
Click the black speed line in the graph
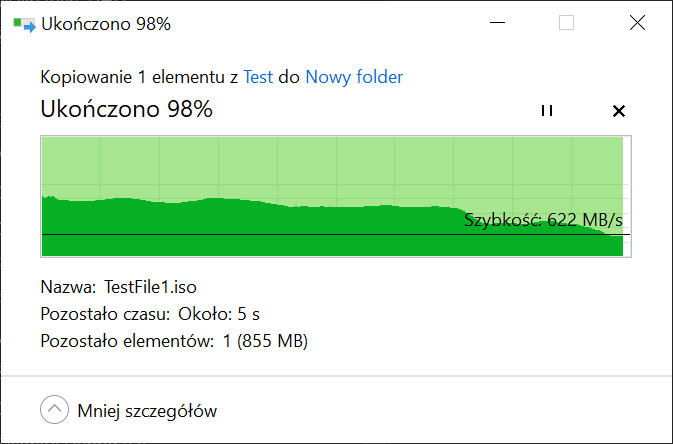pyautogui.click(x=336, y=234)
